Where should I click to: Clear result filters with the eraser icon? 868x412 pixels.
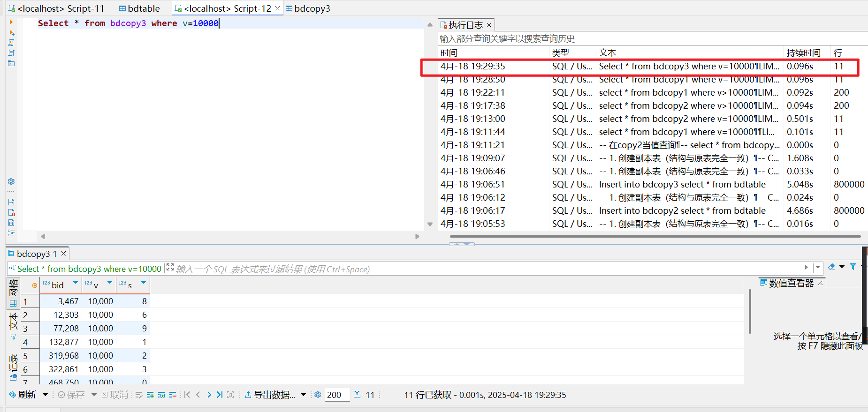coord(831,267)
